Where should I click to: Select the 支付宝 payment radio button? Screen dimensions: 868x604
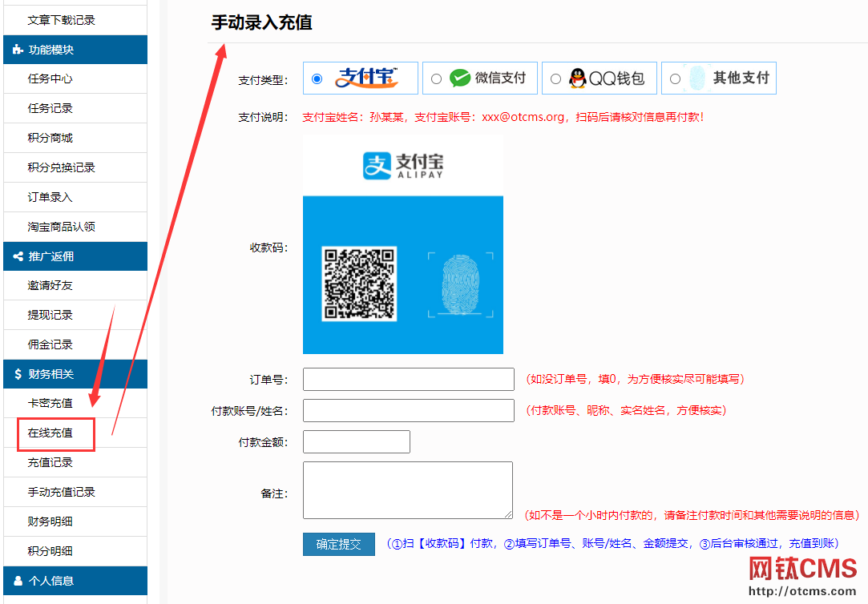coord(317,79)
